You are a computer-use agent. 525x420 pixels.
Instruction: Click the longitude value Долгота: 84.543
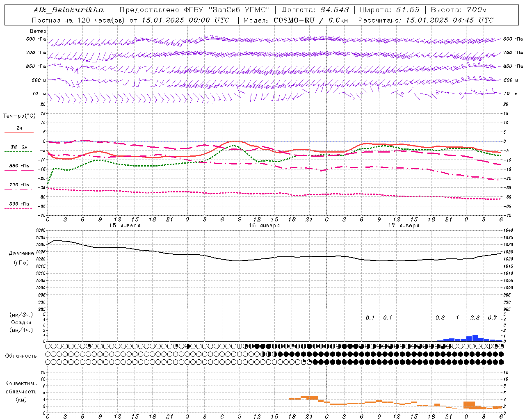click(x=315, y=9)
